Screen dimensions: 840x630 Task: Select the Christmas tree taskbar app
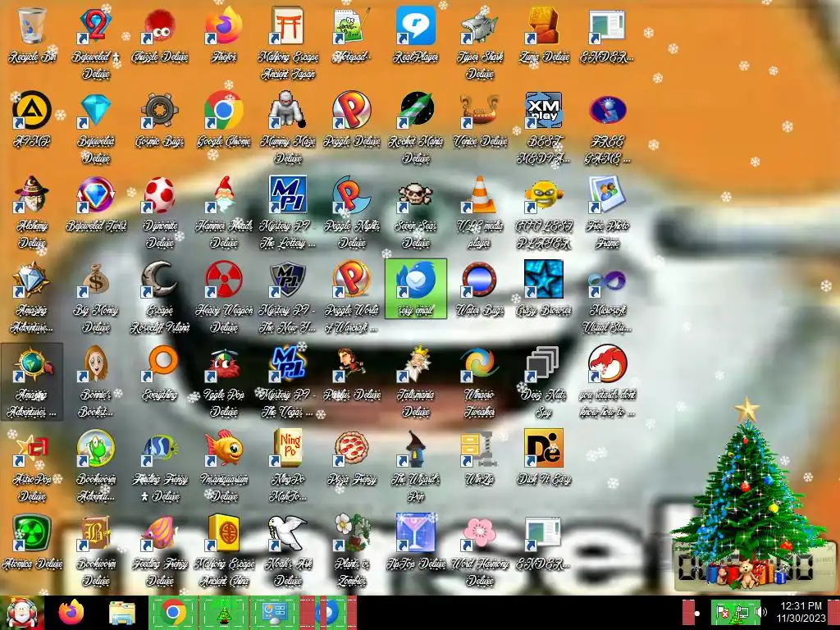(225, 613)
